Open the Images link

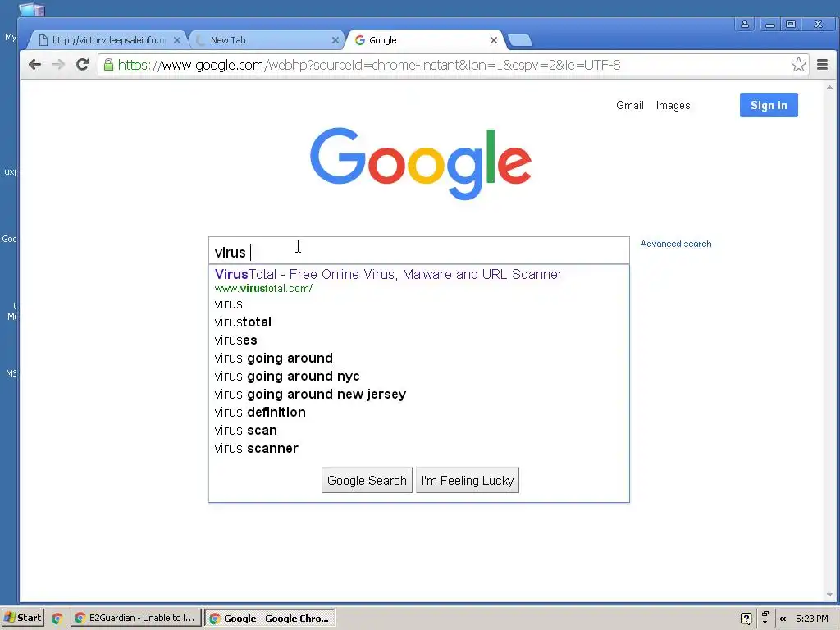673,106
